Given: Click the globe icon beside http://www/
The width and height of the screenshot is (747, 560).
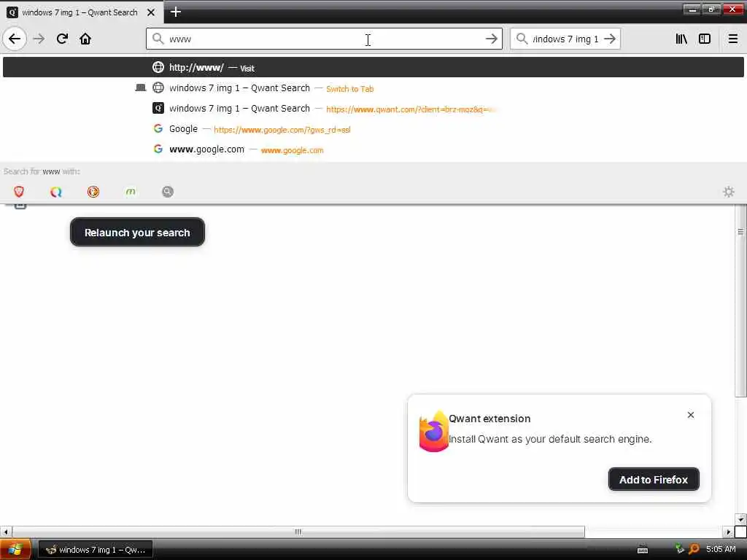Looking at the screenshot, I should click(158, 67).
